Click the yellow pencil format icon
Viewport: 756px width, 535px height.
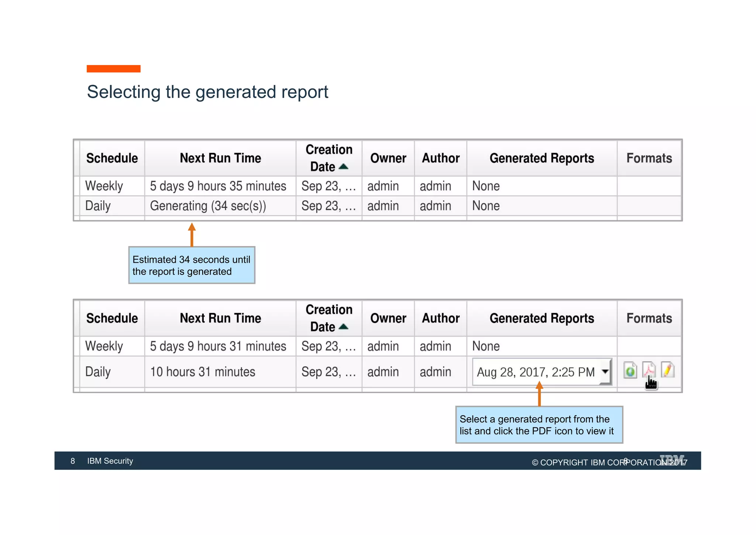(668, 369)
